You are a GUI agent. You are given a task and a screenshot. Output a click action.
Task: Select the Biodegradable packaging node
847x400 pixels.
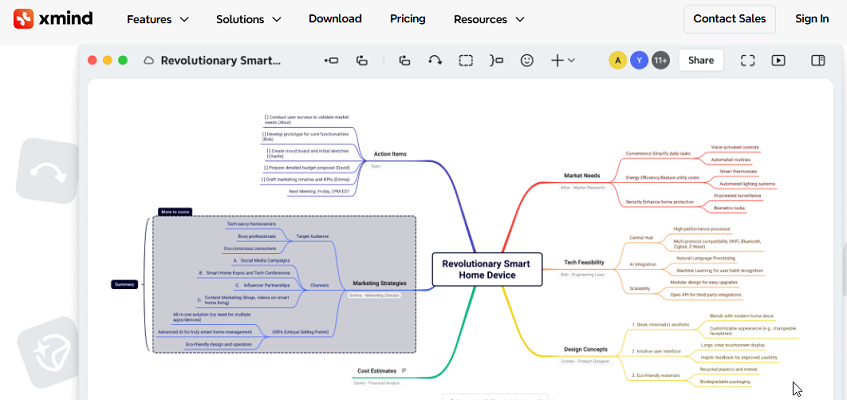[x=725, y=382]
